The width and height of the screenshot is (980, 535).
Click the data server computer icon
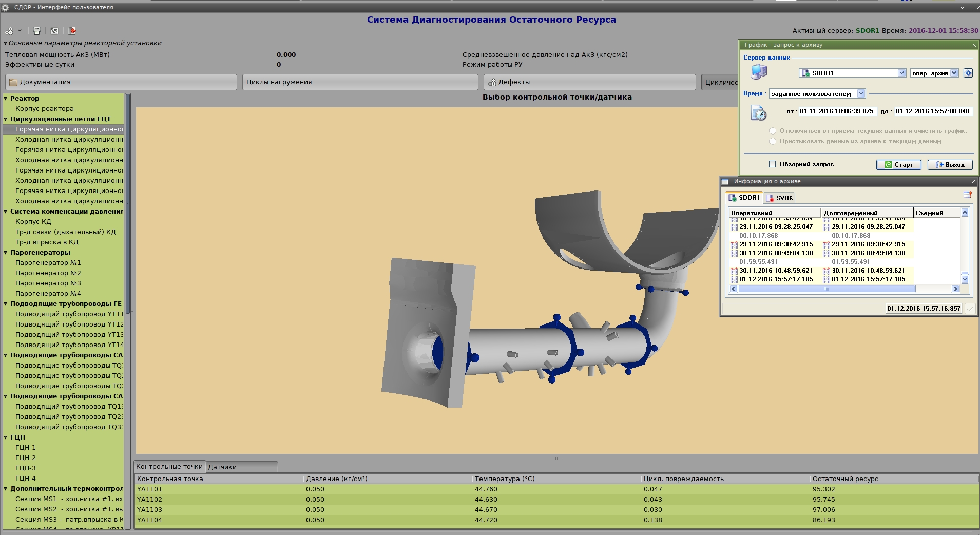click(758, 72)
